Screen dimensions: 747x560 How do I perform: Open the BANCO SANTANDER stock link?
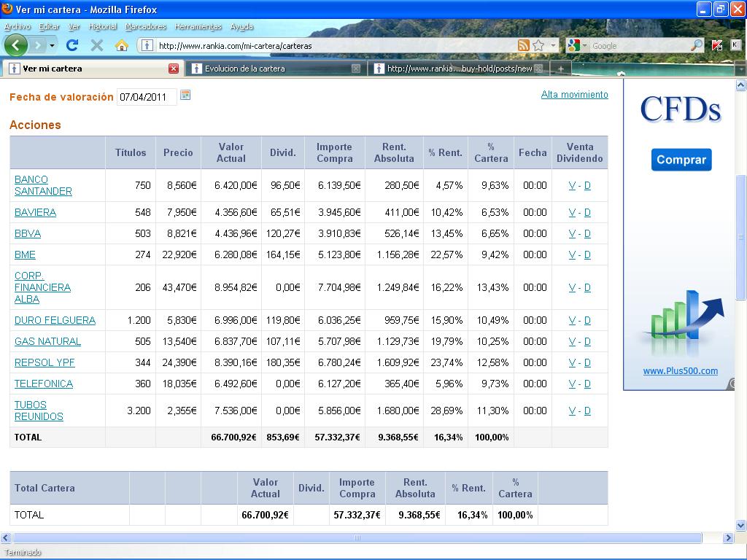tap(43, 185)
